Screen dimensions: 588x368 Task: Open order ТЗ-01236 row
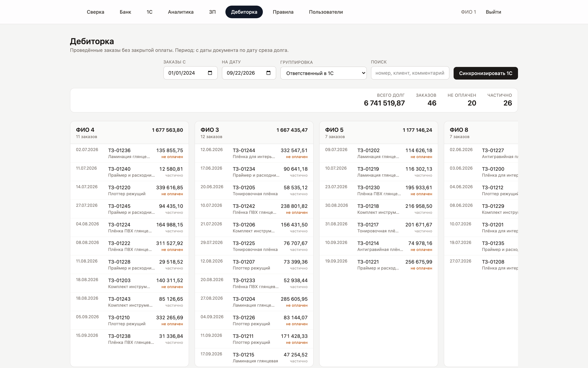tap(129, 153)
